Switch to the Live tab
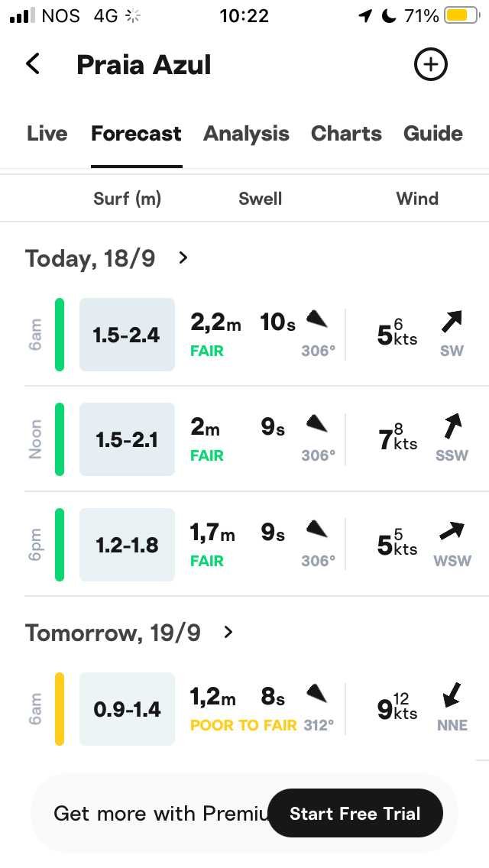The height and width of the screenshot is (868, 489). pyautogui.click(x=47, y=134)
